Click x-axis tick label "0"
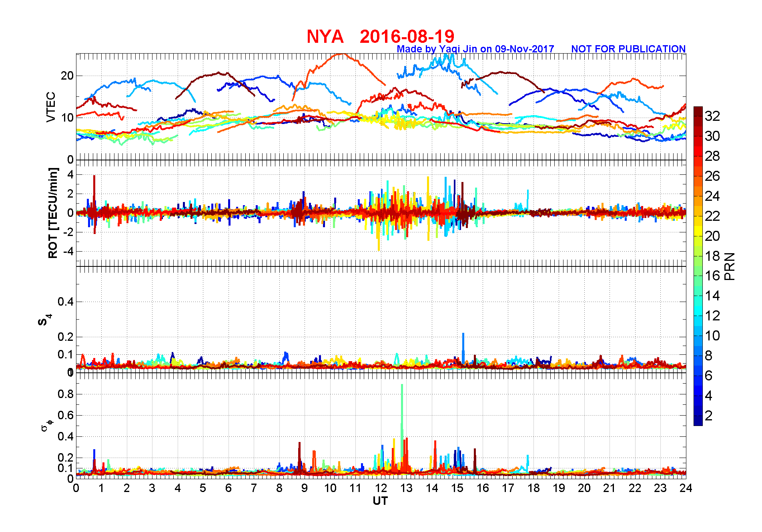The height and width of the screenshot is (532, 762). click(76, 488)
